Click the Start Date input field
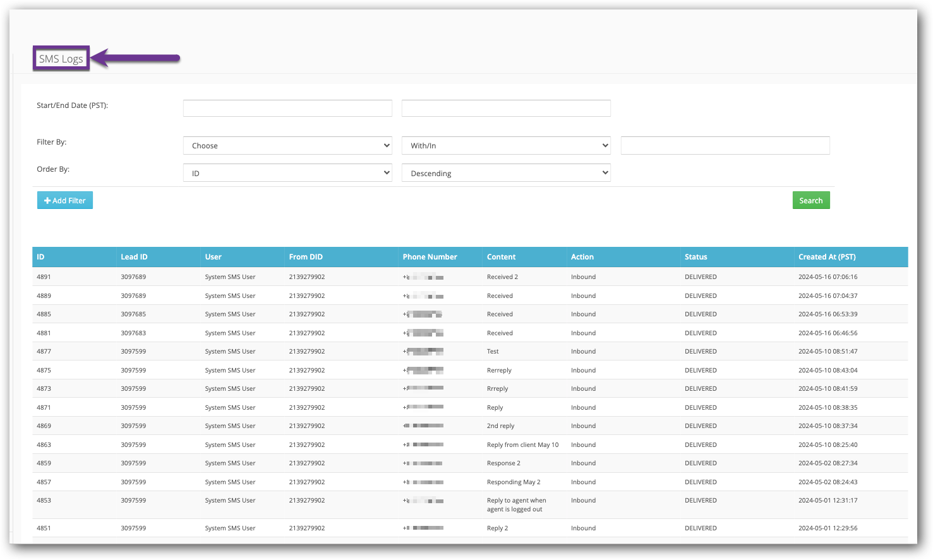The image size is (933, 560). [x=287, y=109]
